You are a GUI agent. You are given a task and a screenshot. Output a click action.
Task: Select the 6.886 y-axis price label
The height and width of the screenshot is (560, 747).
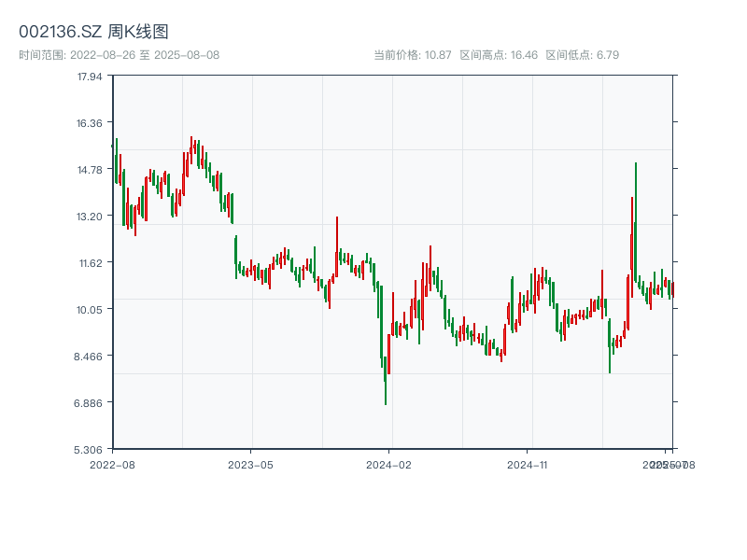click(x=90, y=403)
